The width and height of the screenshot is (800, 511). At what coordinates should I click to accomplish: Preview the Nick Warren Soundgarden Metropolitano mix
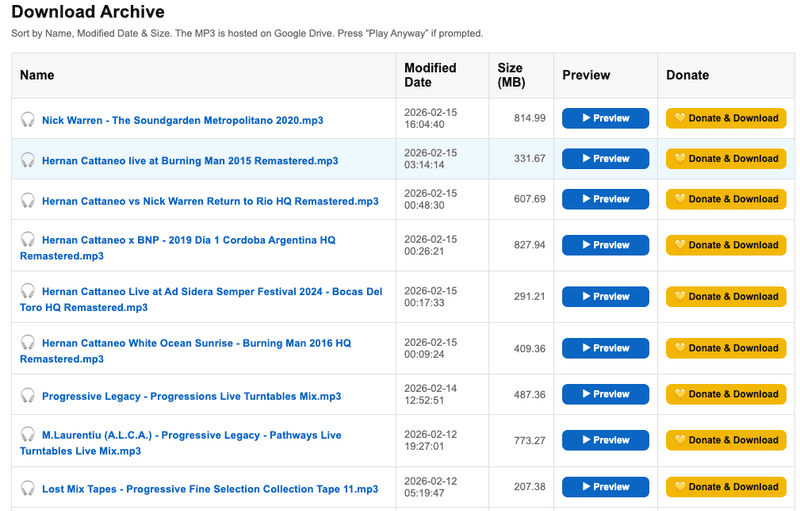click(605, 118)
